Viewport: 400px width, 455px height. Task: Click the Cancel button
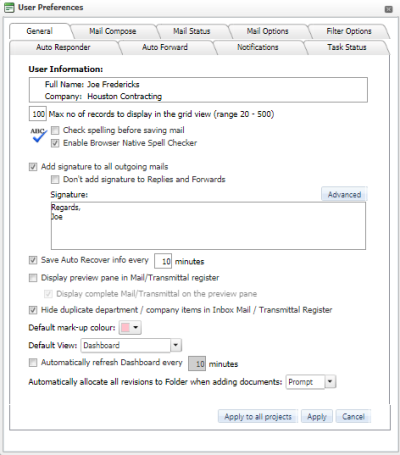click(x=353, y=417)
